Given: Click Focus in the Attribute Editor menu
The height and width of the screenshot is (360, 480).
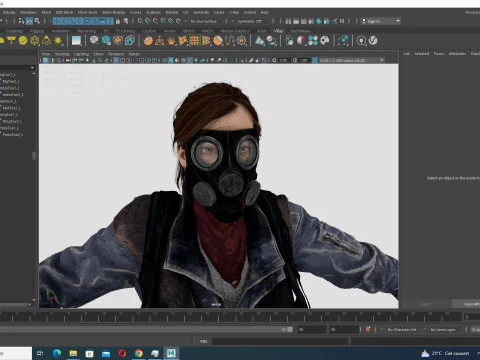Looking at the screenshot, I should point(439,54).
